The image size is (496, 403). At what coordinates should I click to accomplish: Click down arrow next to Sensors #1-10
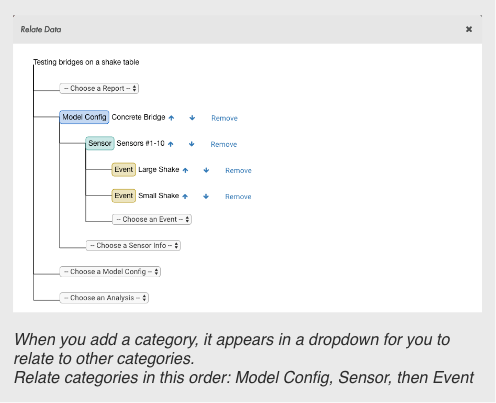point(192,144)
